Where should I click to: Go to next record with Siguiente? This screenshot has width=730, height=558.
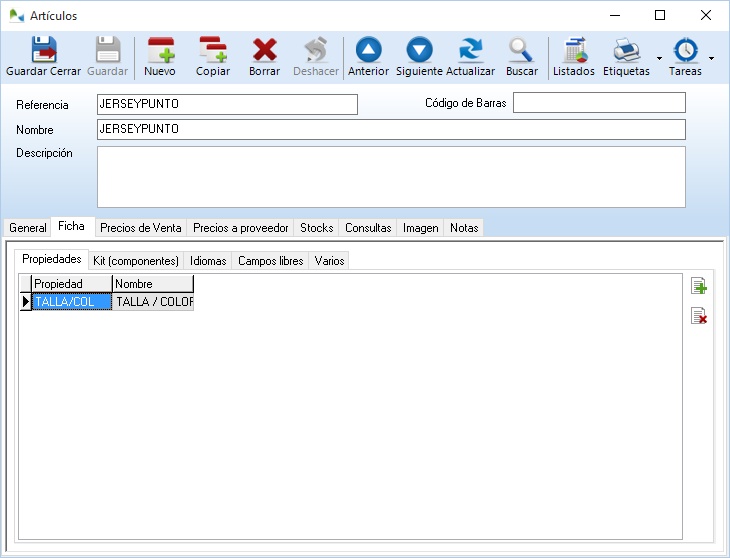pyautogui.click(x=419, y=51)
